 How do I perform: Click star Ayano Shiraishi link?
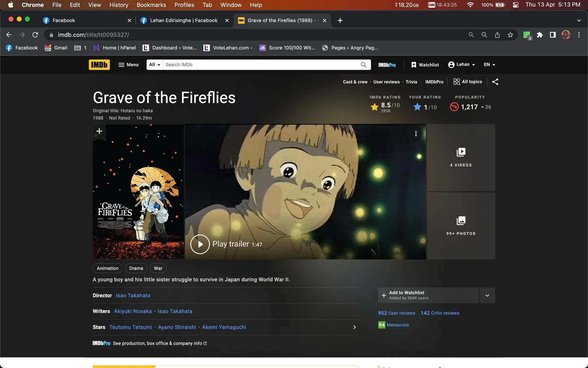(x=177, y=327)
